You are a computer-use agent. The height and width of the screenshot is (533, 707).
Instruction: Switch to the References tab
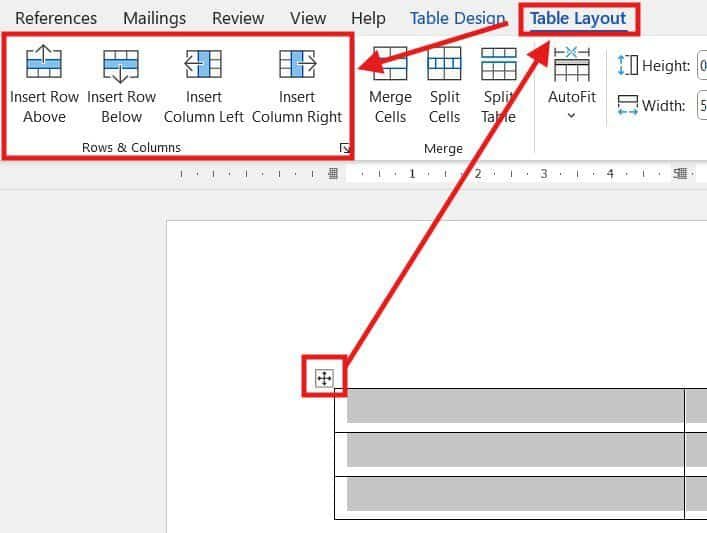56,18
